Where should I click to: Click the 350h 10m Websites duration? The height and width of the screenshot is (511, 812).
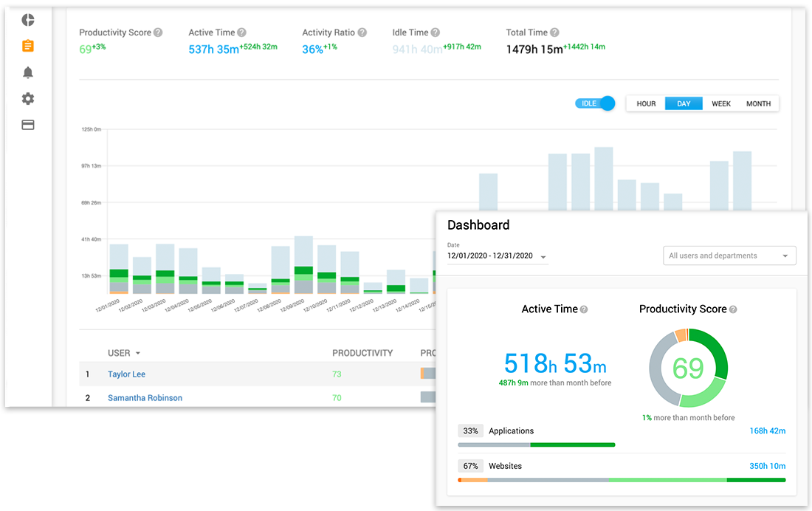(x=768, y=466)
